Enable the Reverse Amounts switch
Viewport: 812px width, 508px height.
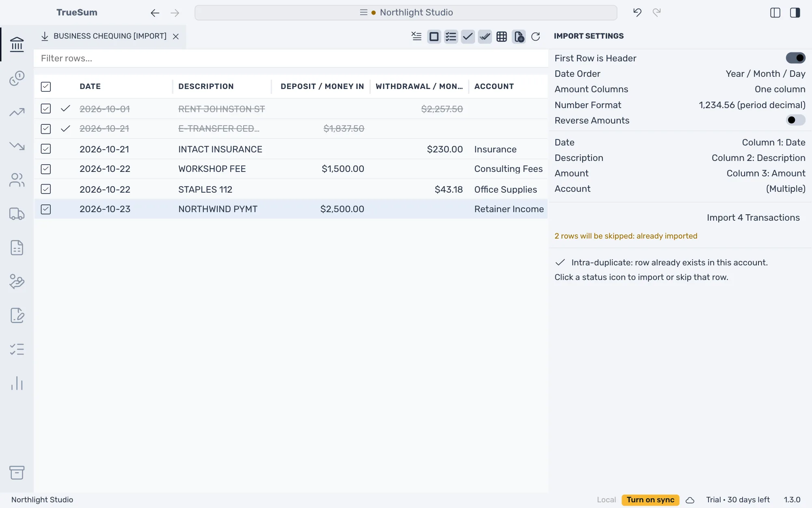[795, 120]
